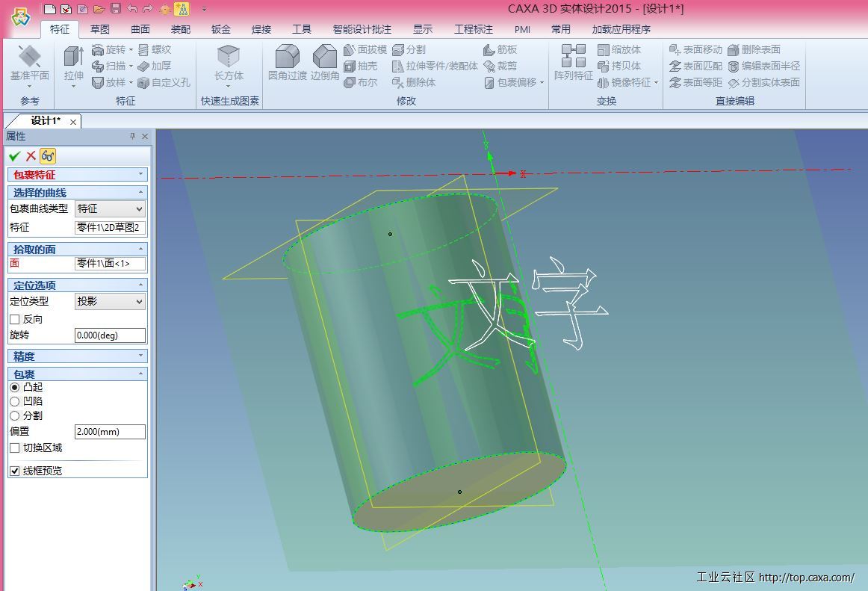Click the 偏置 offset value field

110,431
